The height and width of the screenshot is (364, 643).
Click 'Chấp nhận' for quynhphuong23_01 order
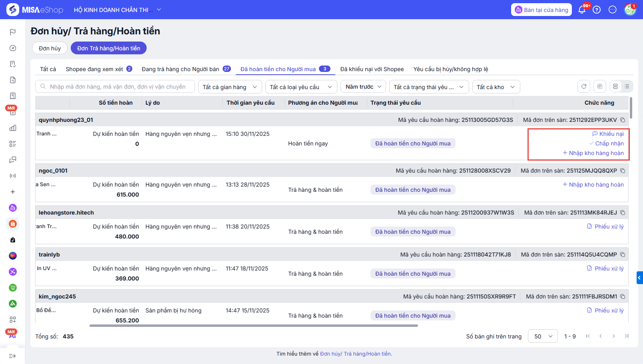[x=606, y=143]
